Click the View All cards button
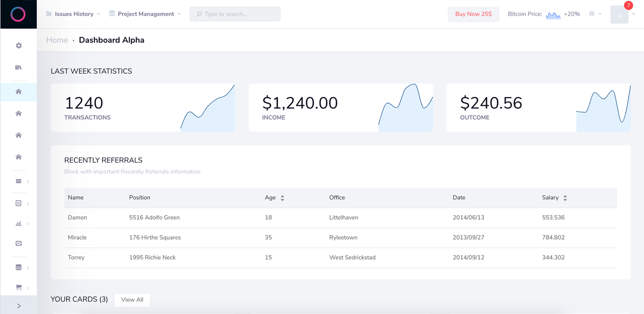644x314 pixels. (x=132, y=299)
